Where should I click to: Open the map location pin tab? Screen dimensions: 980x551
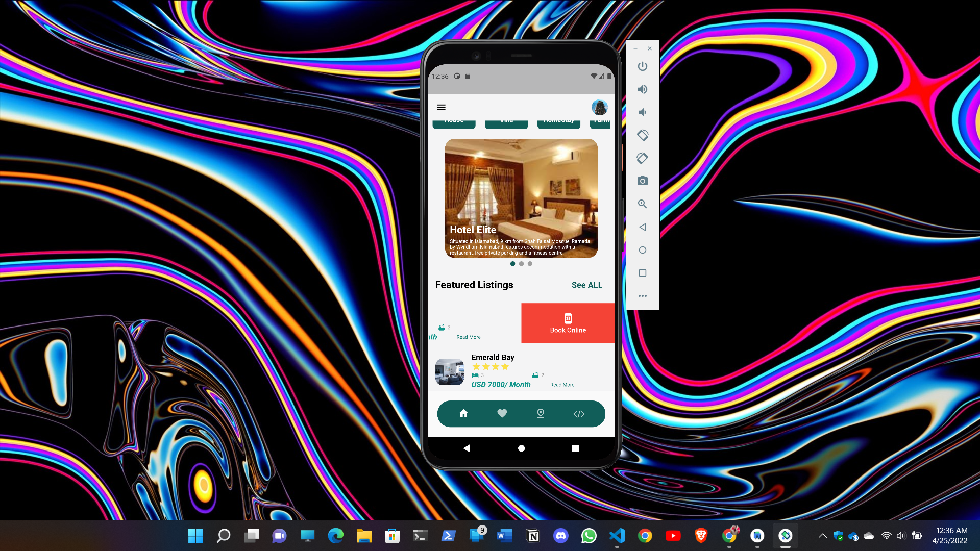click(x=541, y=414)
